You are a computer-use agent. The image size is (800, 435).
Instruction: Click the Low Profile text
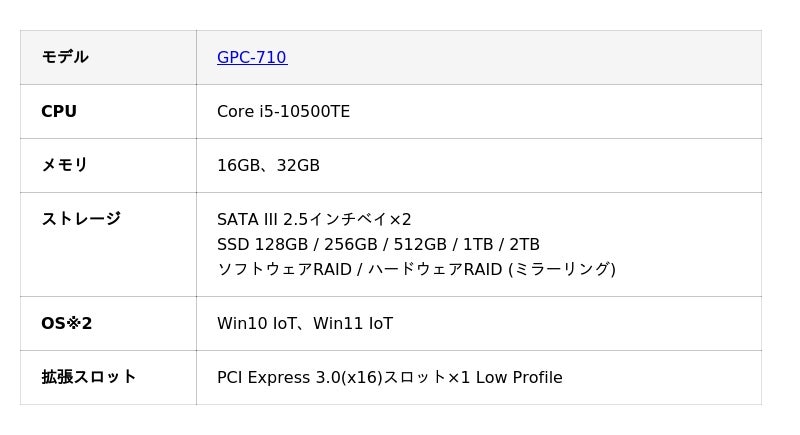tap(519, 378)
